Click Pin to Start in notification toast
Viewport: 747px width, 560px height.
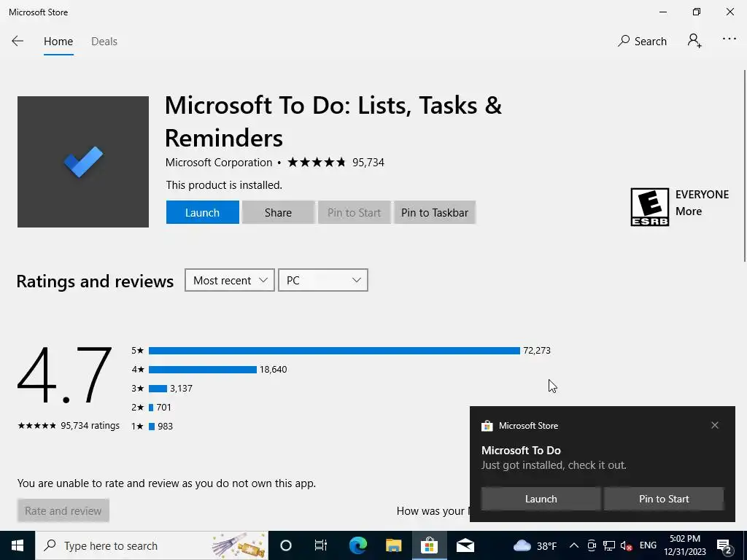tap(664, 499)
